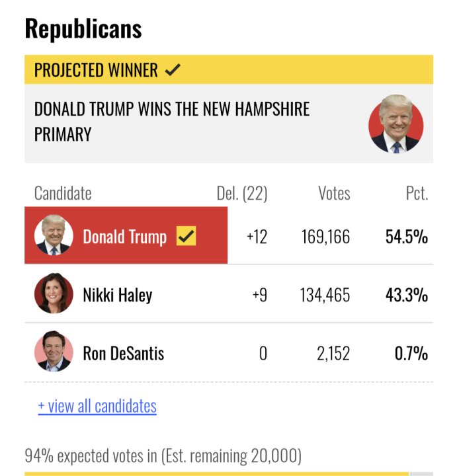Click the Nikki Haley name label
The height and width of the screenshot is (476, 457).
click(x=118, y=295)
